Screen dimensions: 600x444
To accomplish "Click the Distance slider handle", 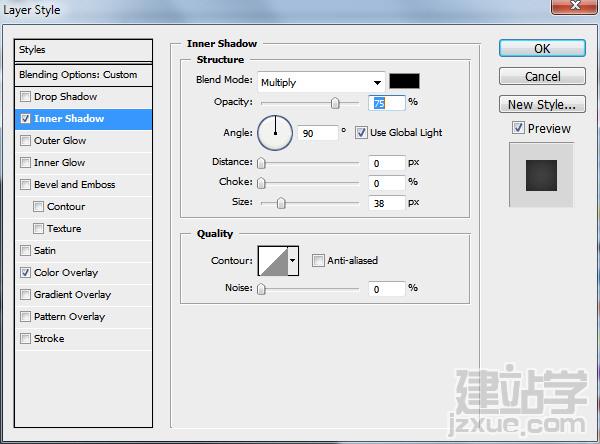I will (x=261, y=163).
